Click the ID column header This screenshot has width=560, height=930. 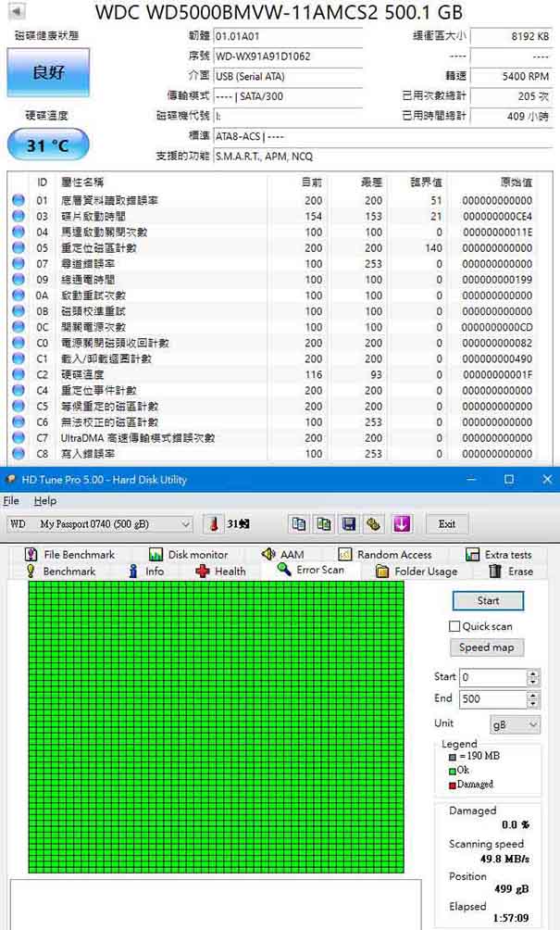click(x=42, y=182)
